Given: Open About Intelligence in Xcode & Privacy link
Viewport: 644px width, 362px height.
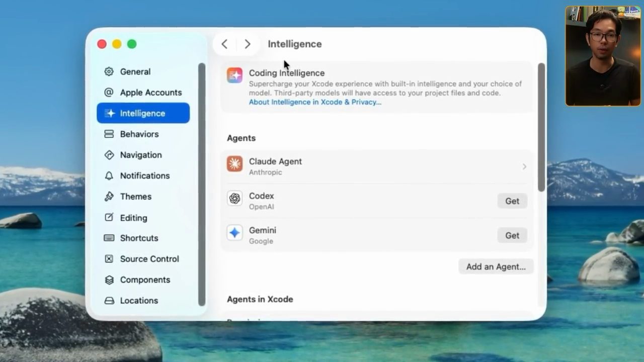Looking at the screenshot, I should coord(315,102).
